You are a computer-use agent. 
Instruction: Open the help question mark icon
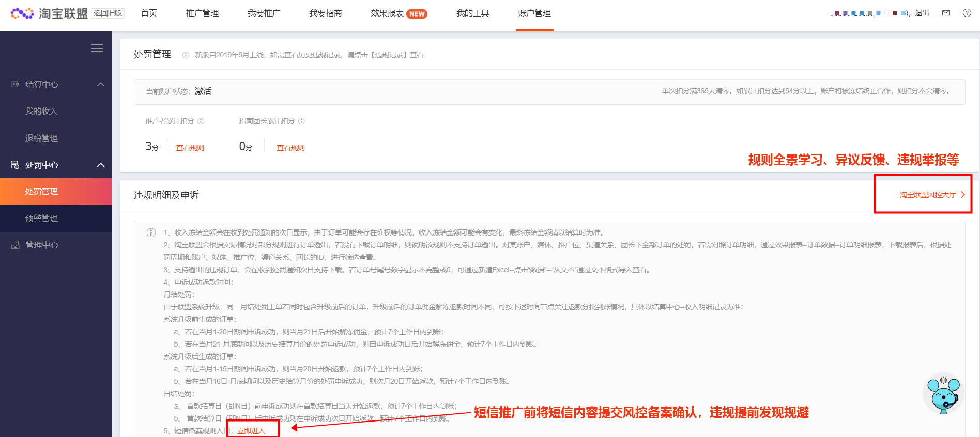point(967,13)
